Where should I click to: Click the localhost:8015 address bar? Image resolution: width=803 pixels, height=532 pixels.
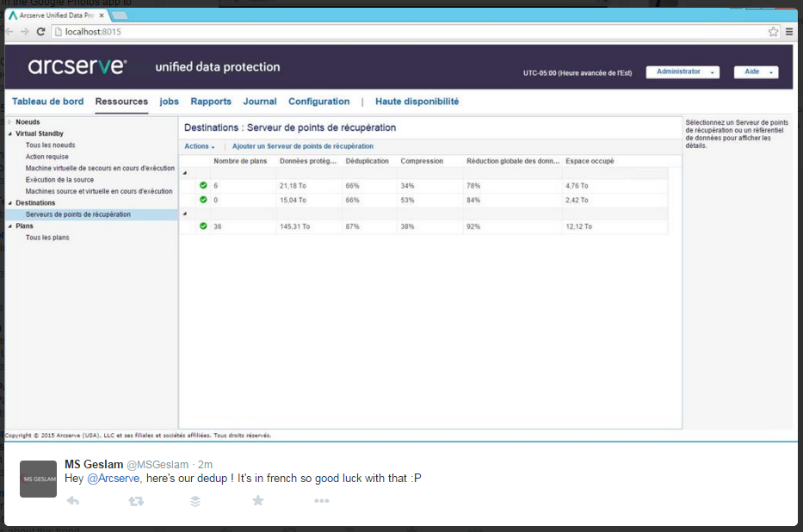click(x=410, y=32)
